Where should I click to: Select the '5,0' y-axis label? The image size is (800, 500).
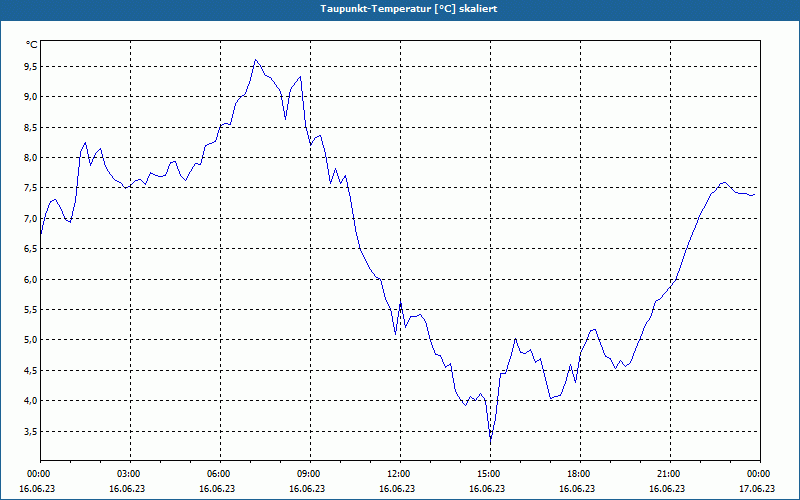point(30,340)
